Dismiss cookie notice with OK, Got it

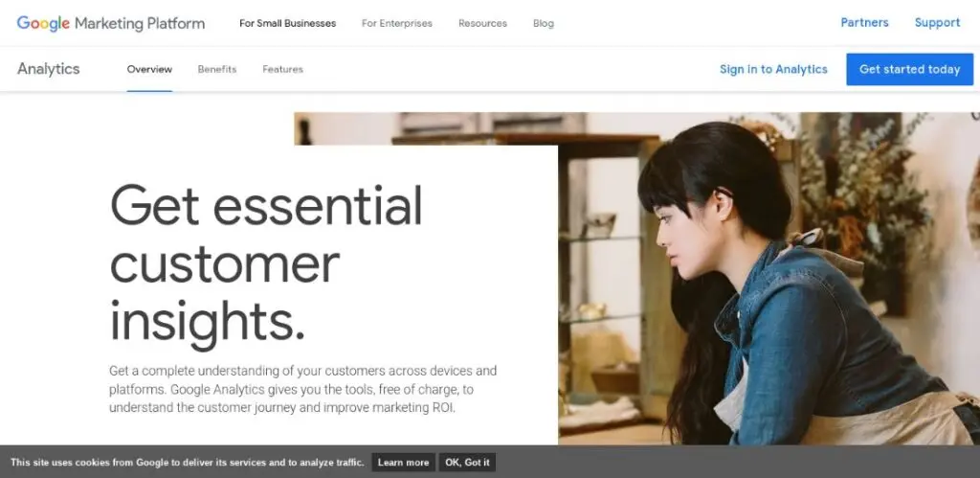467,463
